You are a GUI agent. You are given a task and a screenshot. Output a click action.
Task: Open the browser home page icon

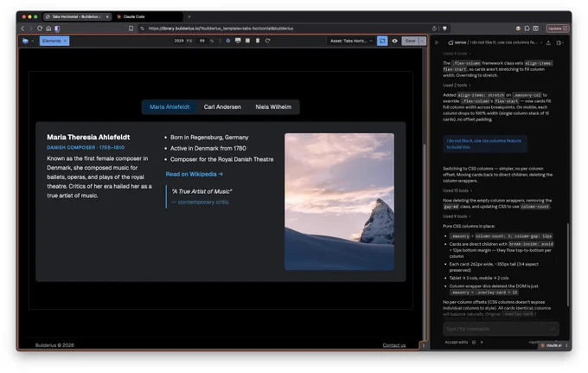coord(48,29)
